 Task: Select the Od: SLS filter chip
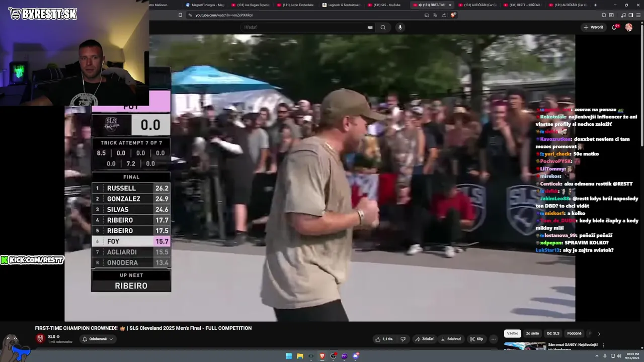tap(553, 333)
